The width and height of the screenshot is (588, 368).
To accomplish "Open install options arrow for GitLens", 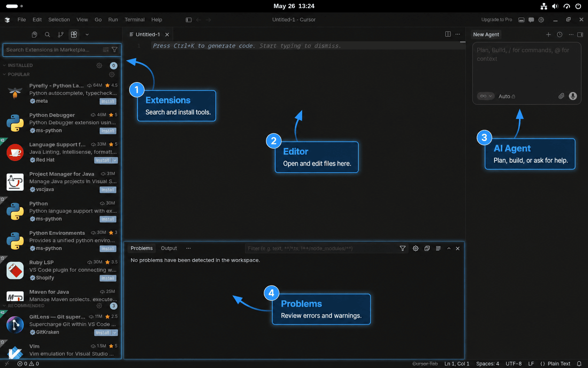I will click(x=115, y=333).
